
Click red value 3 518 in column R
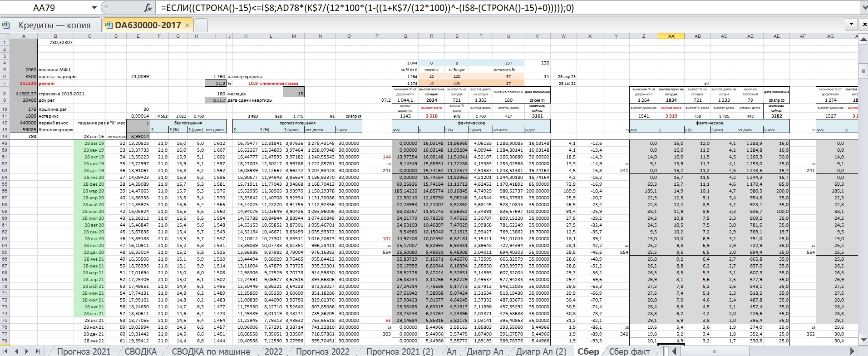pos(431,116)
